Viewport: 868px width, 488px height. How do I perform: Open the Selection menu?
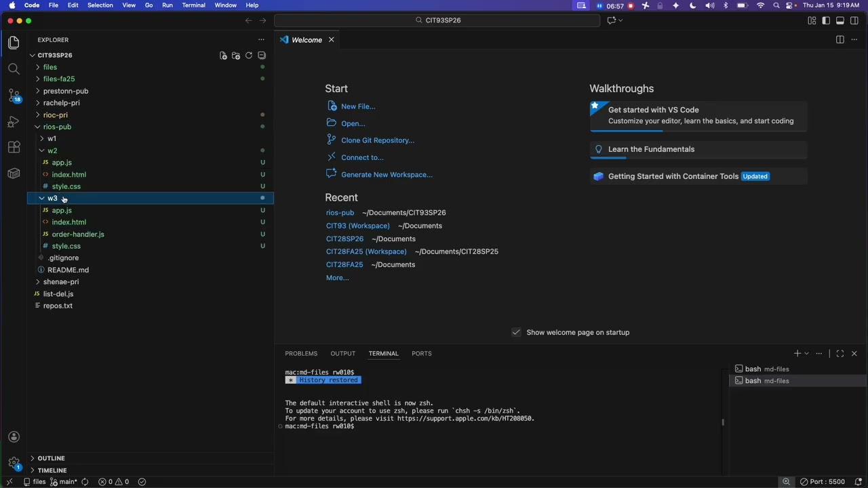tap(100, 5)
